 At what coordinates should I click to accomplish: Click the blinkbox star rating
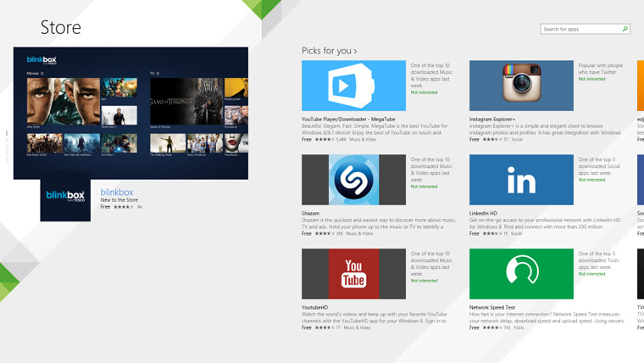tap(124, 207)
